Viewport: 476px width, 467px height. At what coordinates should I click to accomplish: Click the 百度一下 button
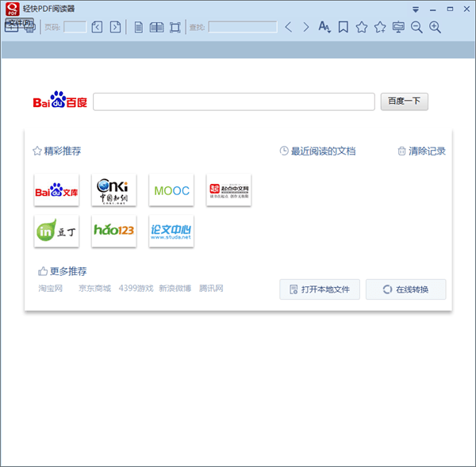click(405, 101)
